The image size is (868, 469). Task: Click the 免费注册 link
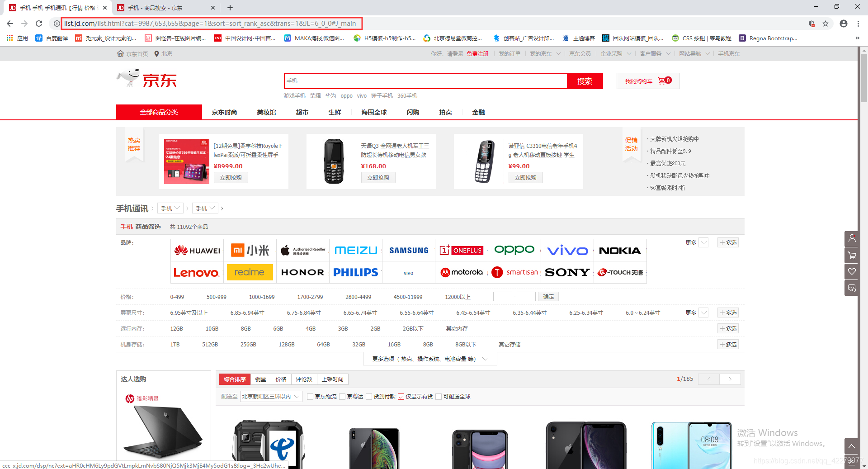tap(477, 54)
